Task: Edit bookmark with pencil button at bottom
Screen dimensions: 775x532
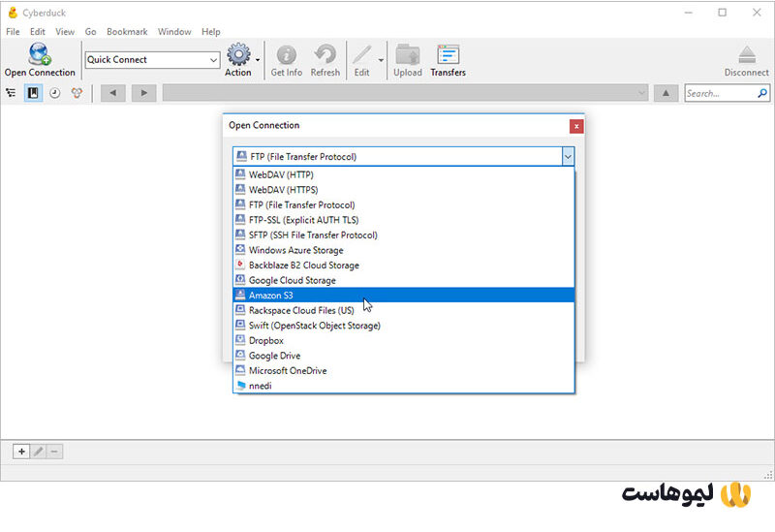Action: coord(38,452)
